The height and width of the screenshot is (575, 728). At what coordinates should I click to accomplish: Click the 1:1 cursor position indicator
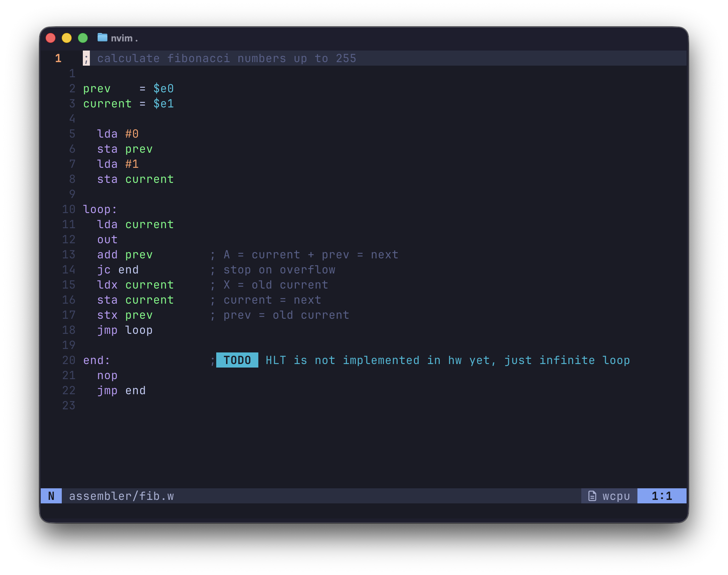point(661,496)
